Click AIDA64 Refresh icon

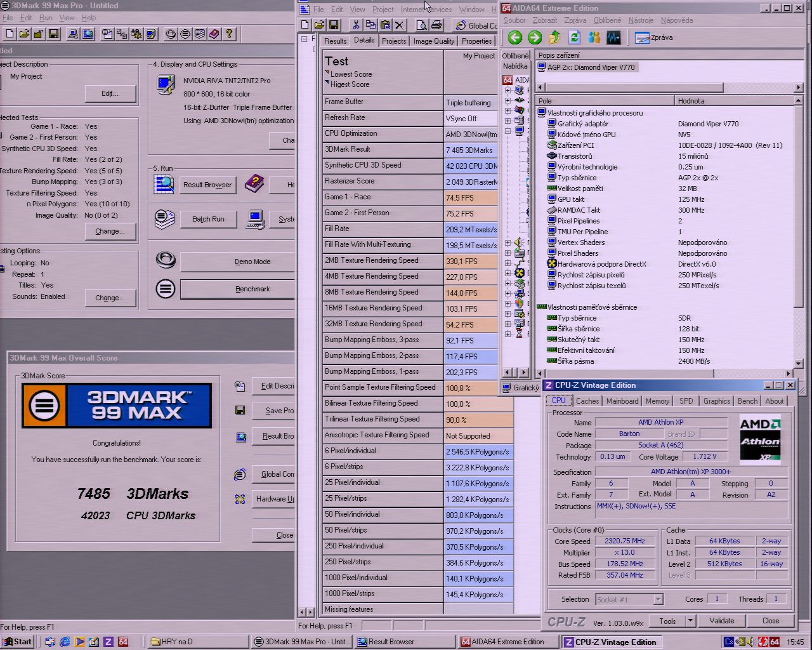tap(574, 37)
